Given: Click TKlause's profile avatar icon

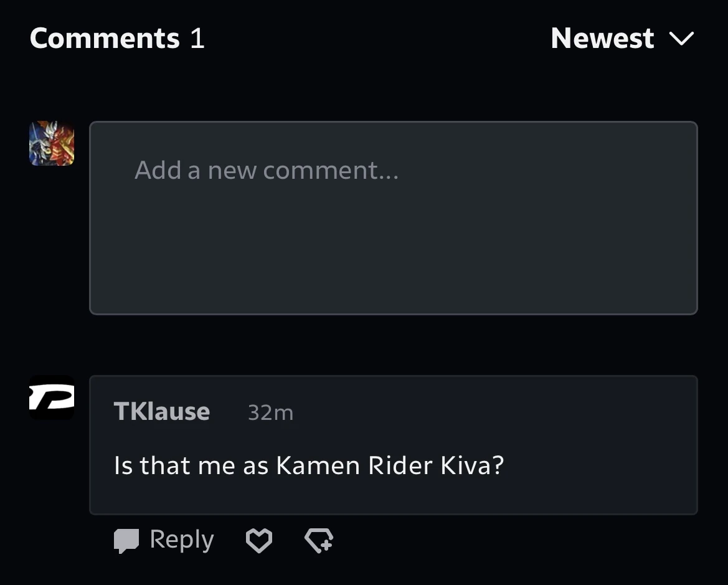Looking at the screenshot, I should tap(52, 397).
